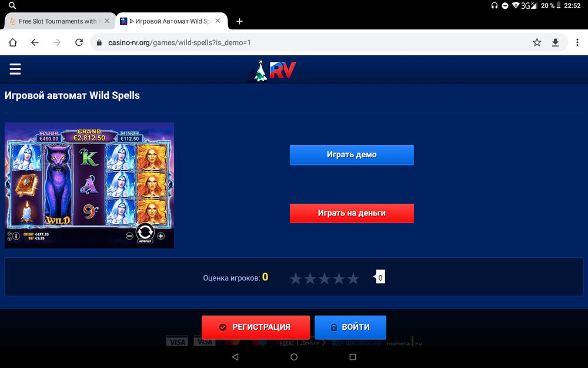Close the Игровой Автомат Wild Spells tab

(218, 21)
